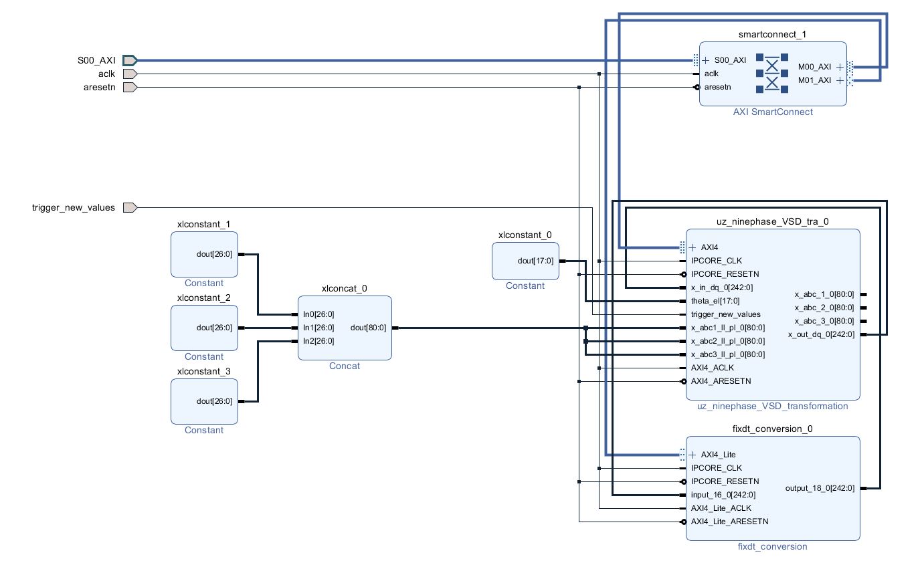The image size is (924, 565).
Task: Select the aclk pin on smartconnect_1
Action: [711, 74]
